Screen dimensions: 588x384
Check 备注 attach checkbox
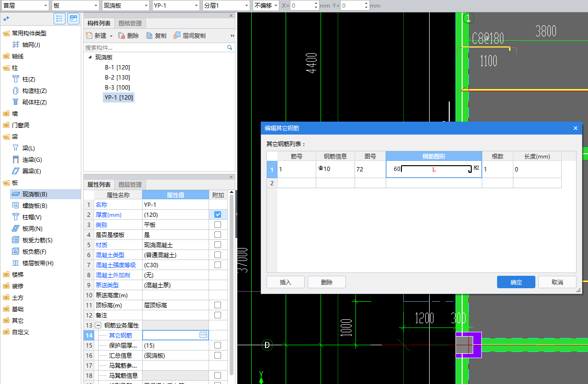tap(218, 315)
